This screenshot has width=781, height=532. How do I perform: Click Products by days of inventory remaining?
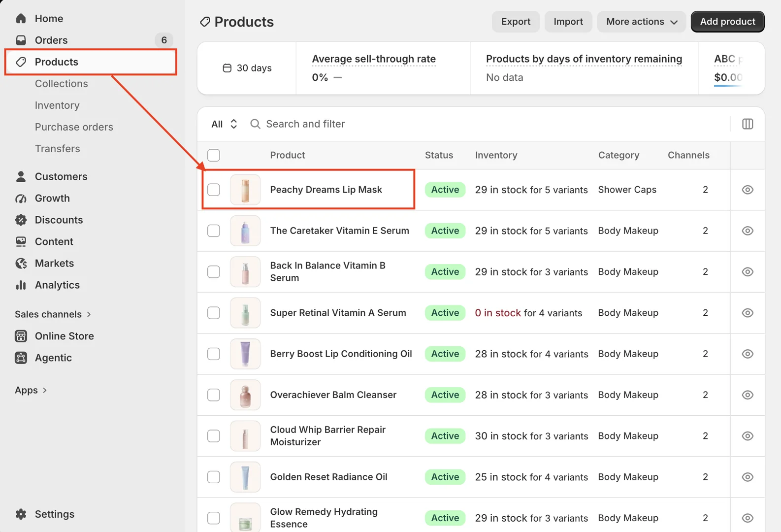[584, 59]
